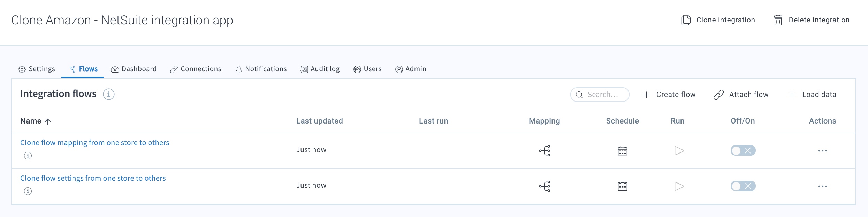Click Attach flow

tap(741, 95)
